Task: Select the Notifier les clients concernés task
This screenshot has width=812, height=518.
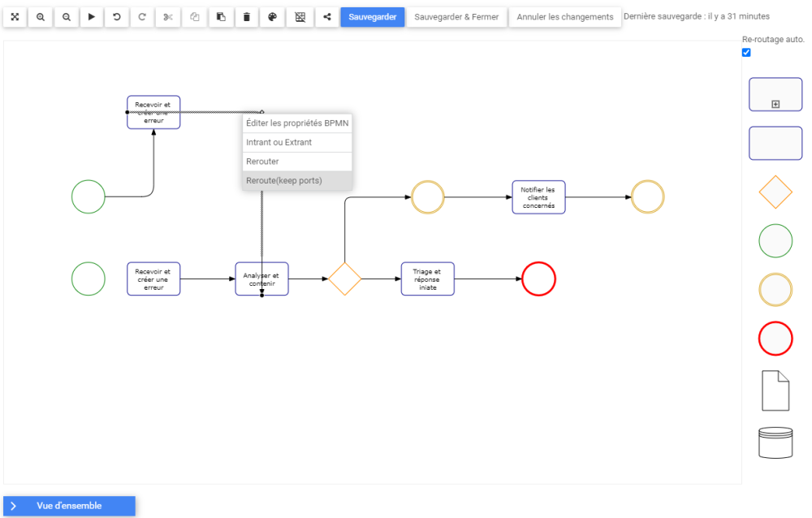Action: point(538,197)
